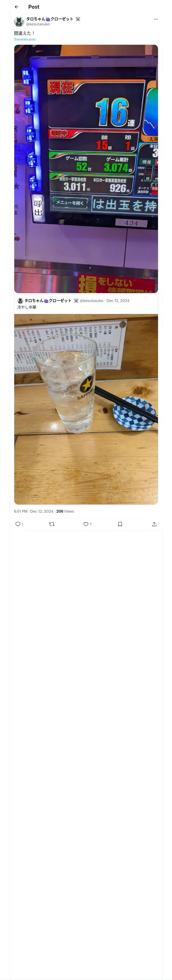Select the post text 間違えた！
This screenshot has height=980, width=172.
click(x=24, y=33)
